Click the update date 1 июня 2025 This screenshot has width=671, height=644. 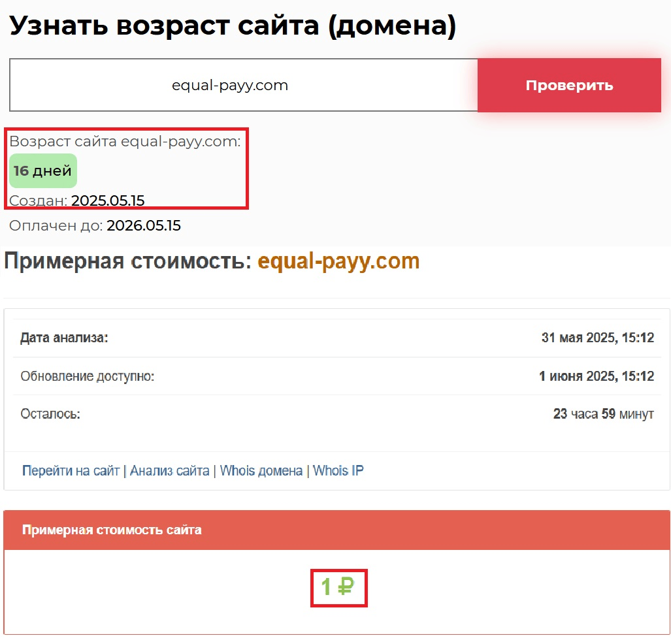point(596,376)
